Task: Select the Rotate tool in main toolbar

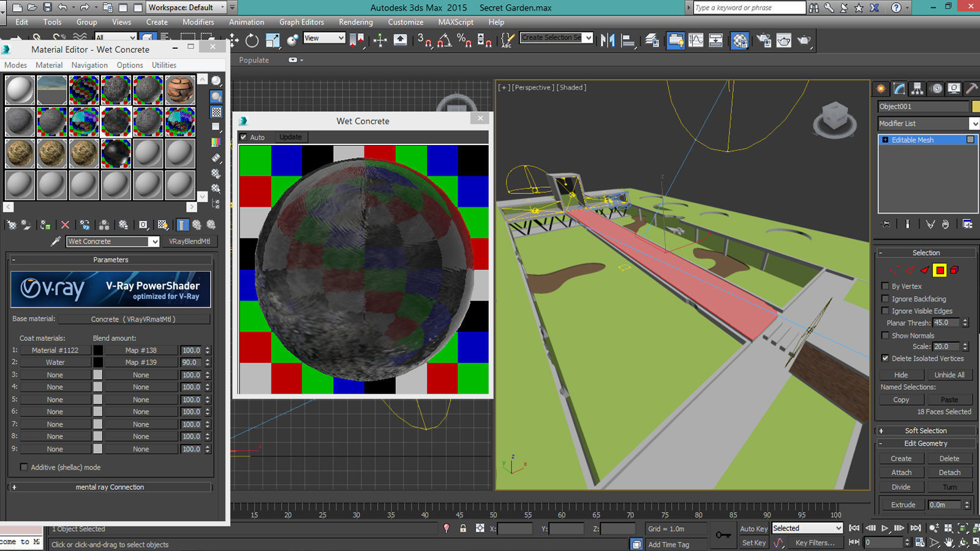Action: (x=252, y=40)
